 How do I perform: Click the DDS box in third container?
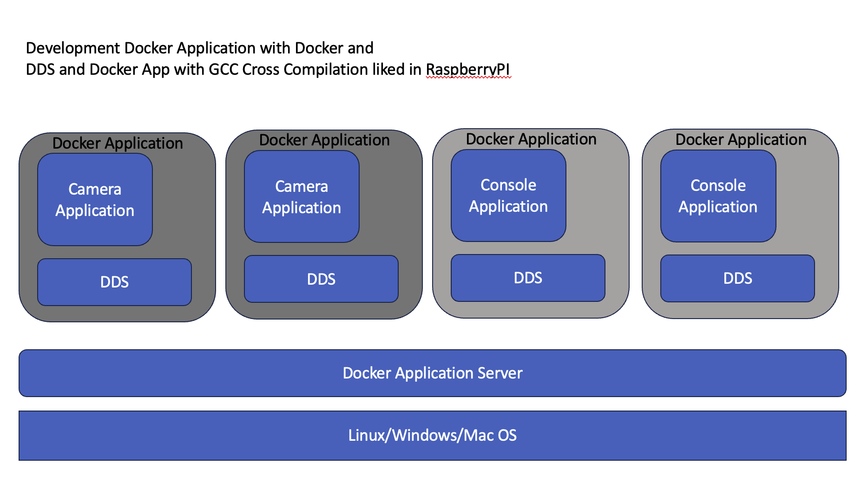528,278
